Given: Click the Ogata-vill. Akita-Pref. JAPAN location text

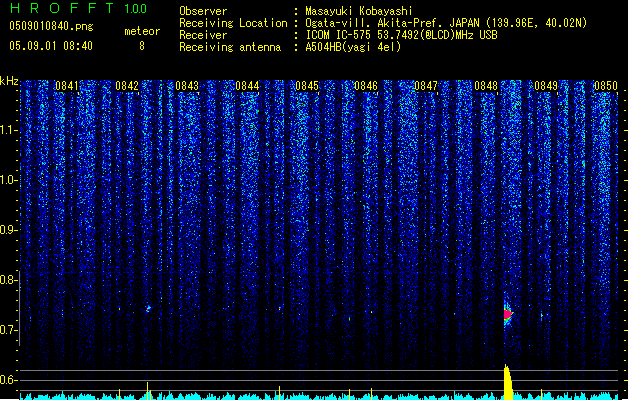Looking at the screenshot, I should (x=446, y=23).
